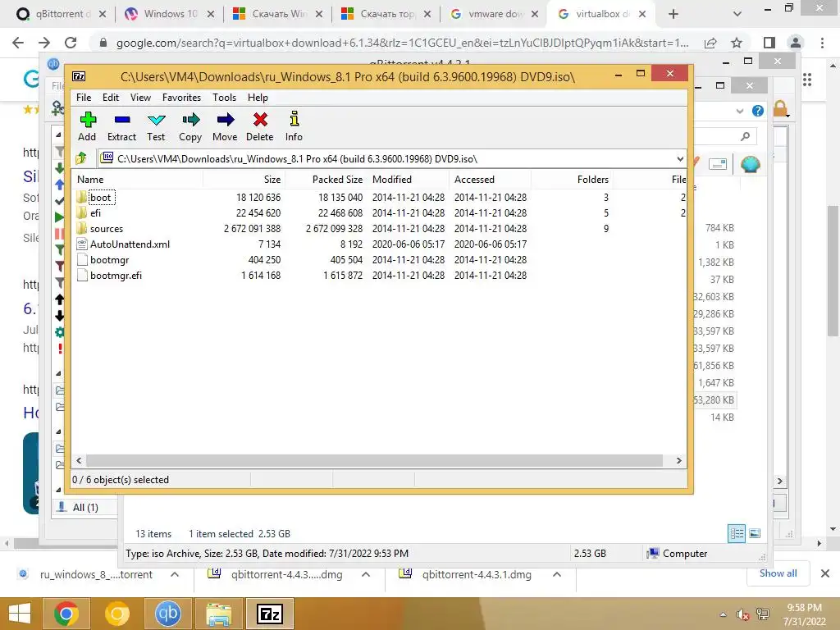
Task: Click the ISO icon in the address bar
Action: coord(107,158)
